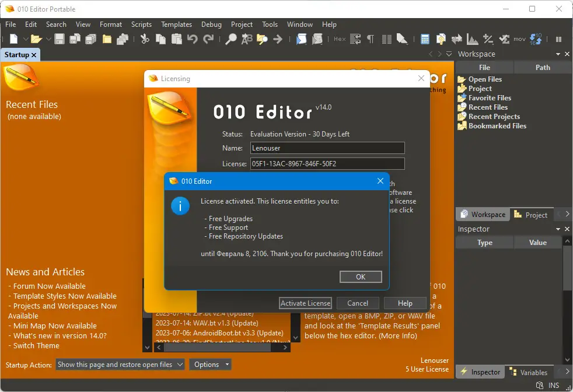
Task: Toggle the show whitespace pilcrow icon
Action: pyautogui.click(x=371, y=38)
